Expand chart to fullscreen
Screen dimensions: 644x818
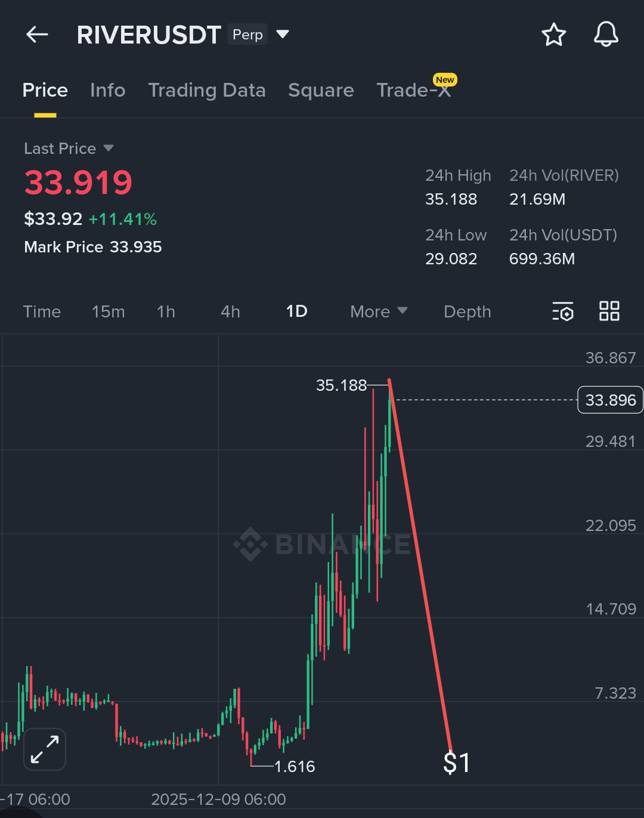[x=45, y=749]
